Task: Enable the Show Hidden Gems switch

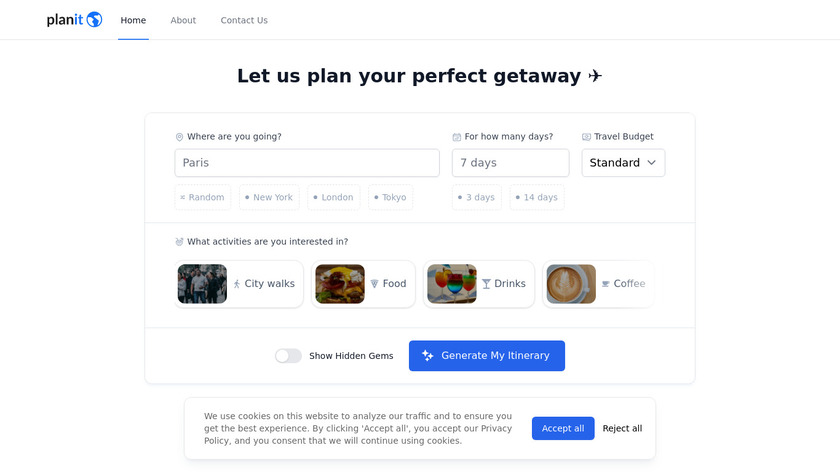Action: [288, 356]
